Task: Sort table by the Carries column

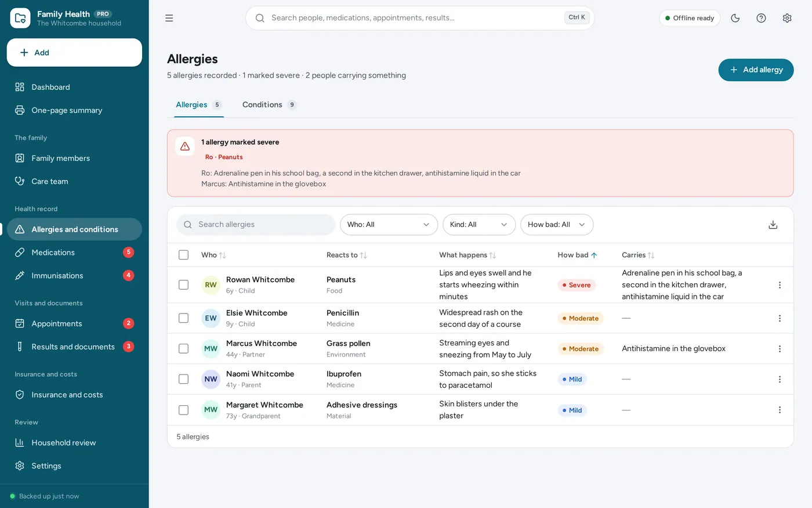Action: [638, 255]
